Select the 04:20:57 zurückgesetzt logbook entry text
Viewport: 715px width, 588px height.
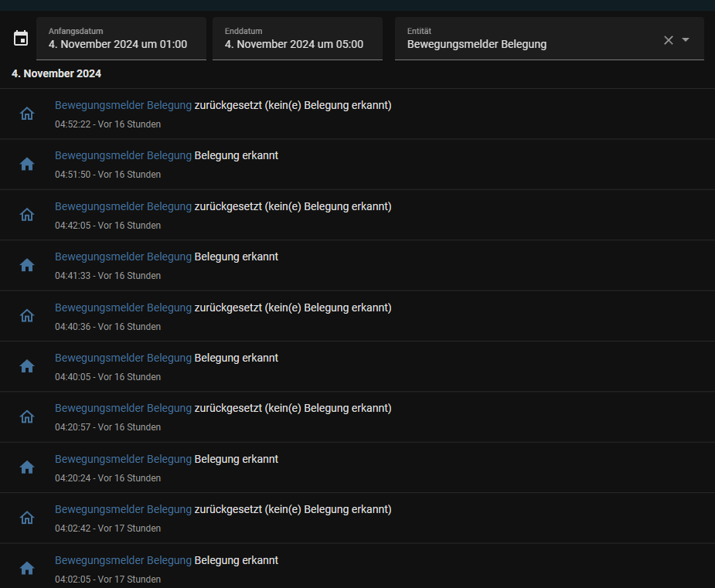(x=292, y=408)
